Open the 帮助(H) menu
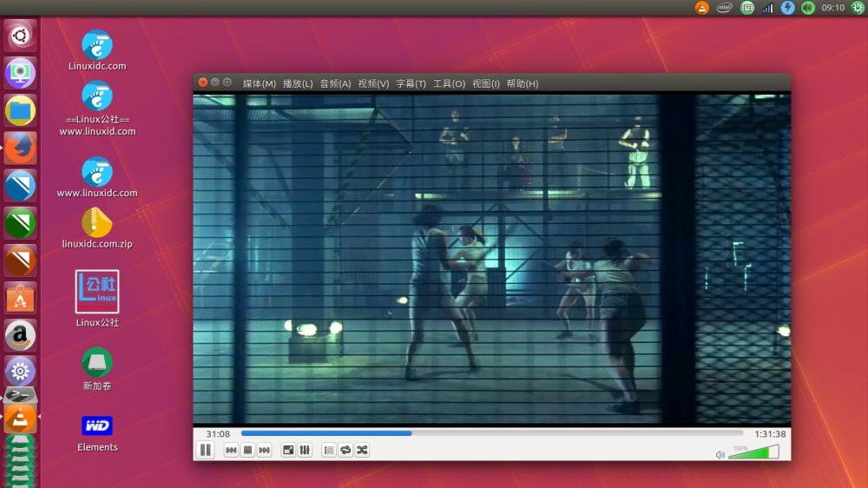The image size is (868, 488). click(x=523, y=83)
